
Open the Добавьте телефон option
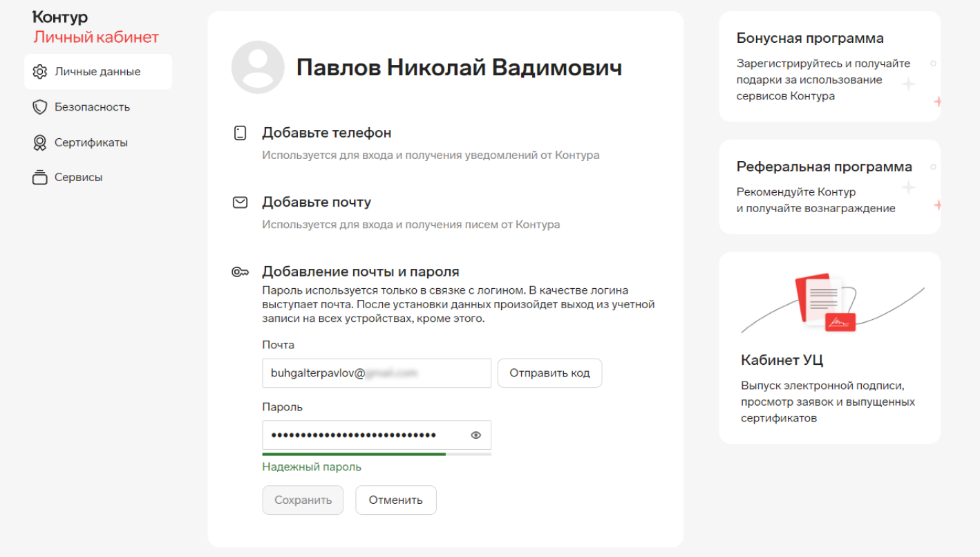[x=327, y=133]
